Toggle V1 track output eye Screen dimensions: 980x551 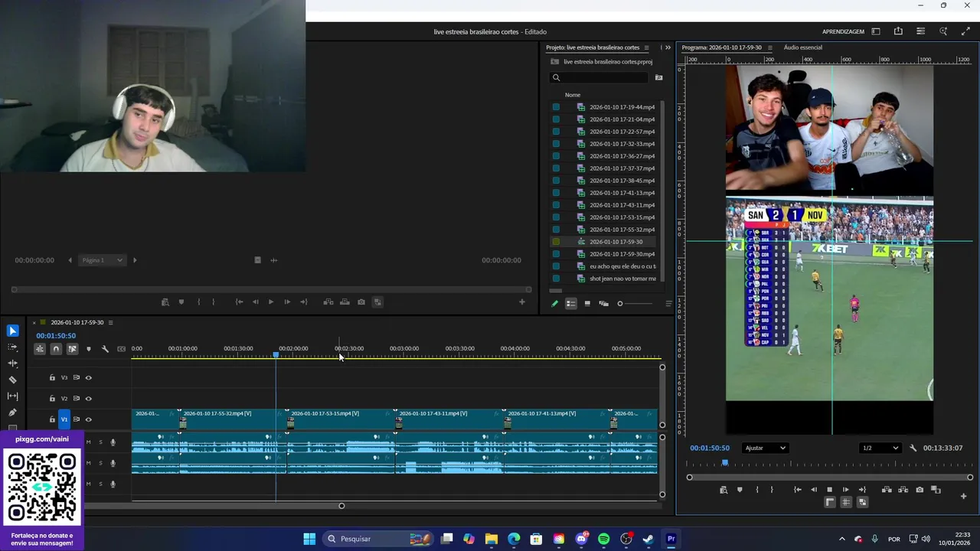pos(88,419)
